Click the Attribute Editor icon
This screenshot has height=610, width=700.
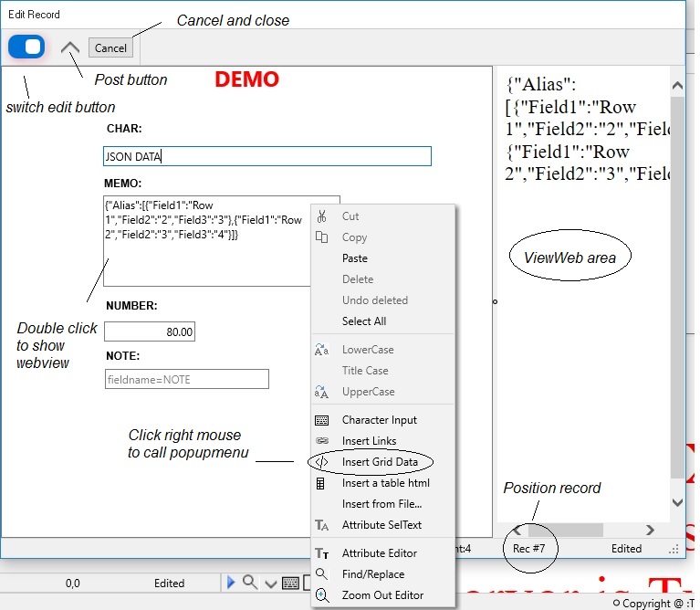321,553
